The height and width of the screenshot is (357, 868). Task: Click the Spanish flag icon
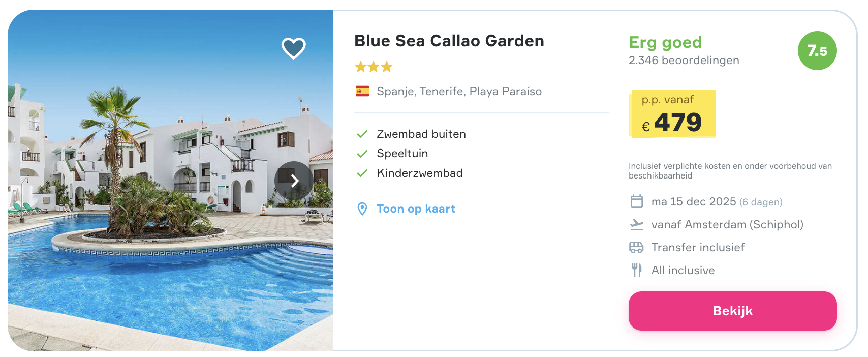[361, 91]
